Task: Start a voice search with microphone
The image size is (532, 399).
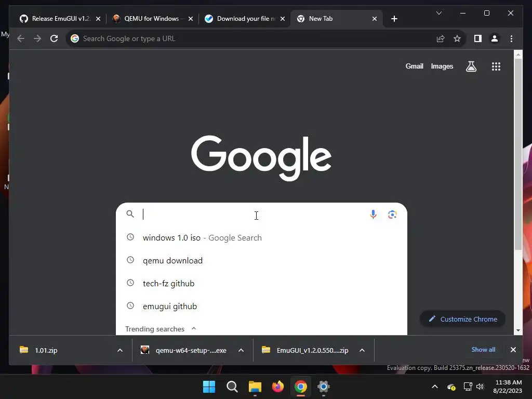Action: point(373,214)
